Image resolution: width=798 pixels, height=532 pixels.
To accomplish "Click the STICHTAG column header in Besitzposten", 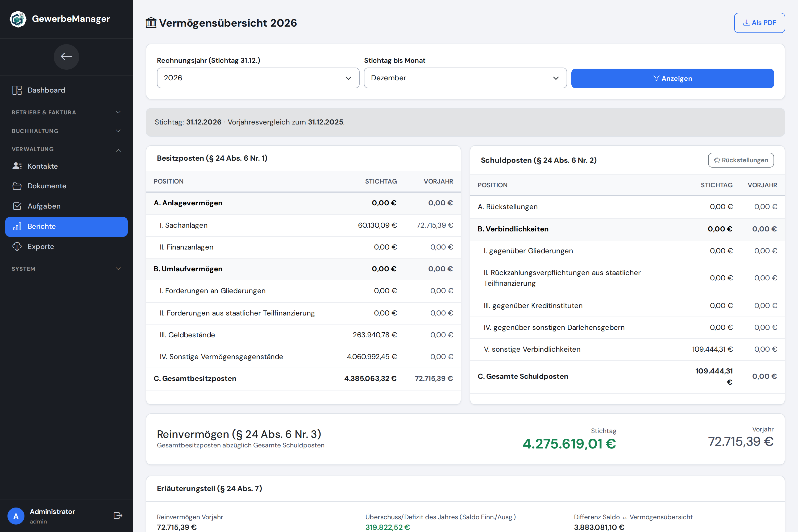I will pyautogui.click(x=381, y=181).
